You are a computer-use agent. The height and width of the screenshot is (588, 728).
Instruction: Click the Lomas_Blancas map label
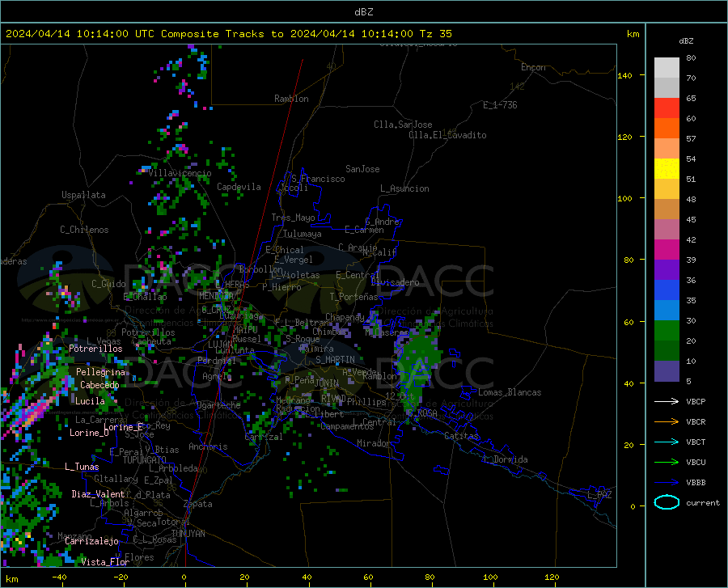(510, 392)
